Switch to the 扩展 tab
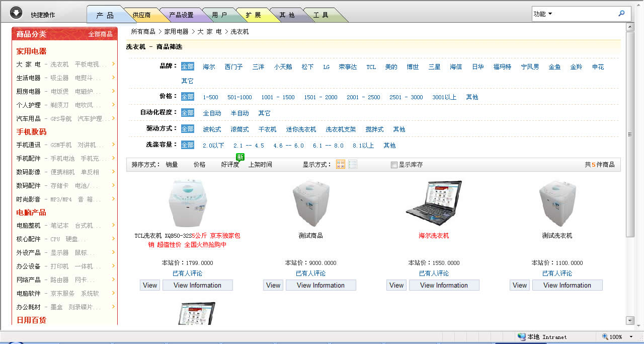The width and height of the screenshot is (644, 344). point(253,15)
